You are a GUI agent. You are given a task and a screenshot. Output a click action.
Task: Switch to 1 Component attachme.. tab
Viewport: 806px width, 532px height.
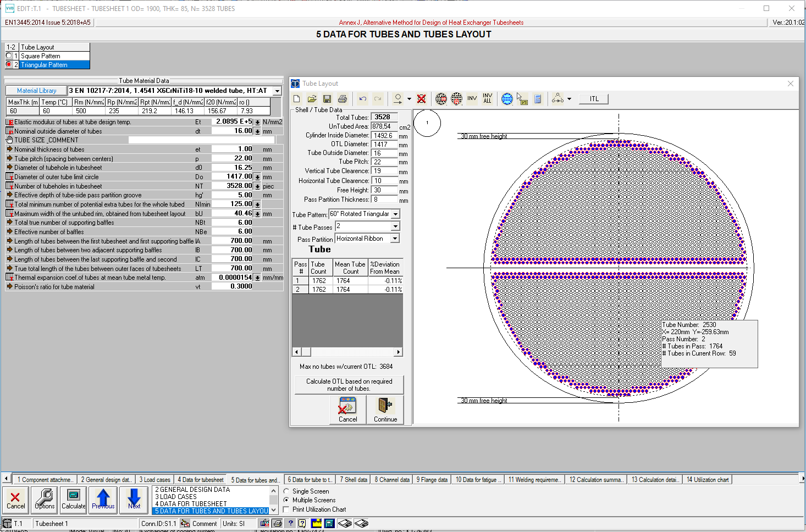(x=45, y=480)
